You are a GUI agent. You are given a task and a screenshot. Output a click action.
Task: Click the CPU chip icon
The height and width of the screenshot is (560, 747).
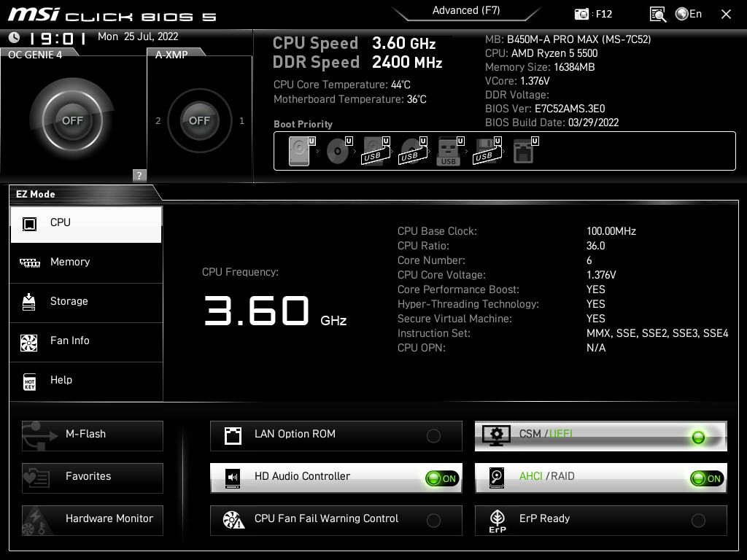pyautogui.click(x=29, y=224)
